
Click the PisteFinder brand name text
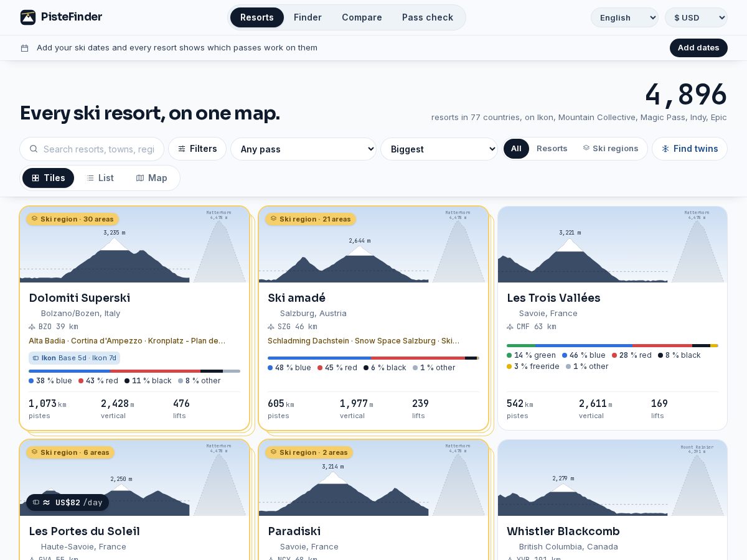click(x=72, y=17)
